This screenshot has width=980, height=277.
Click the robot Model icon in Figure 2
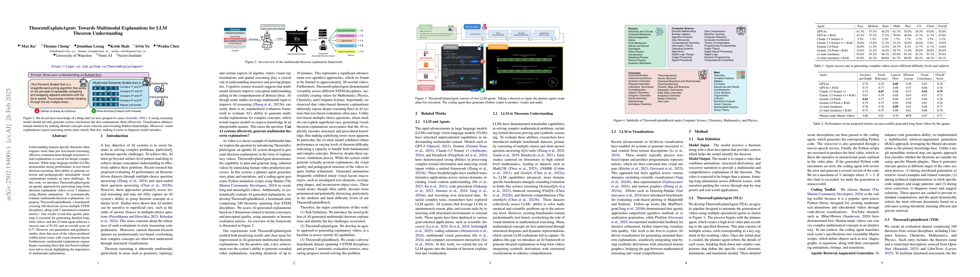[267, 40]
